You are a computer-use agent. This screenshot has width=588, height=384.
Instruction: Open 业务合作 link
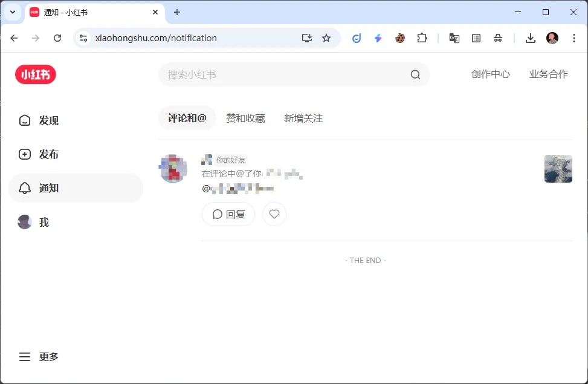tap(548, 74)
